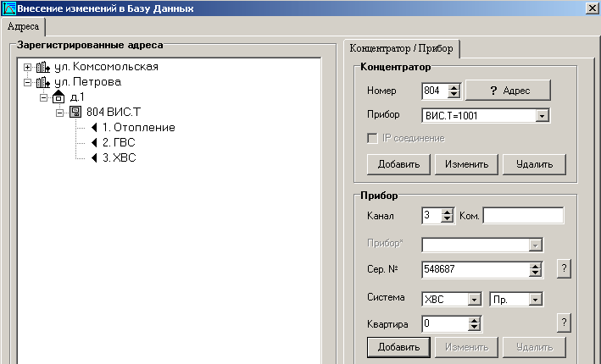The image size is (601, 364).
Task: Click the ? Адрес button
Action: coord(509,91)
